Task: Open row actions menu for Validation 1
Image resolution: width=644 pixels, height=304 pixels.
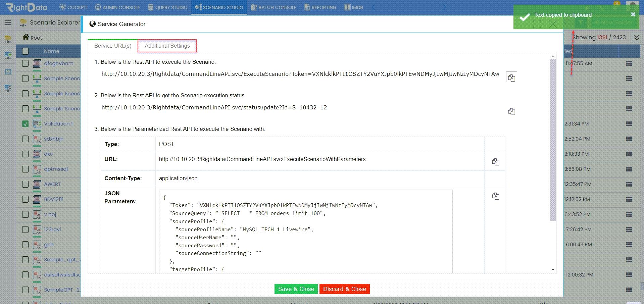Action: (x=629, y=124)
